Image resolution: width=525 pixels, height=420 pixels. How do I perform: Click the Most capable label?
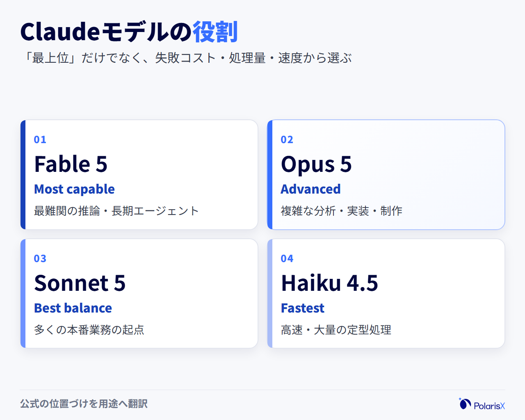[74, 189]
